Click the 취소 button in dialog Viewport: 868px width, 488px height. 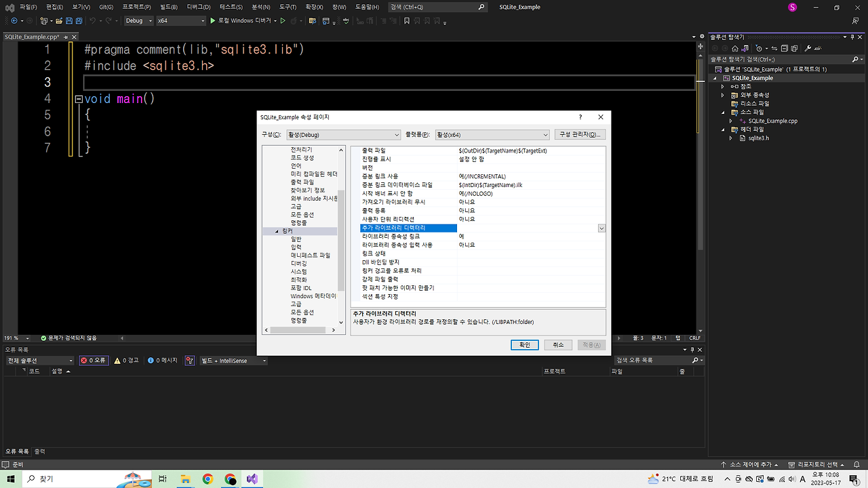(x=558, y=345)
